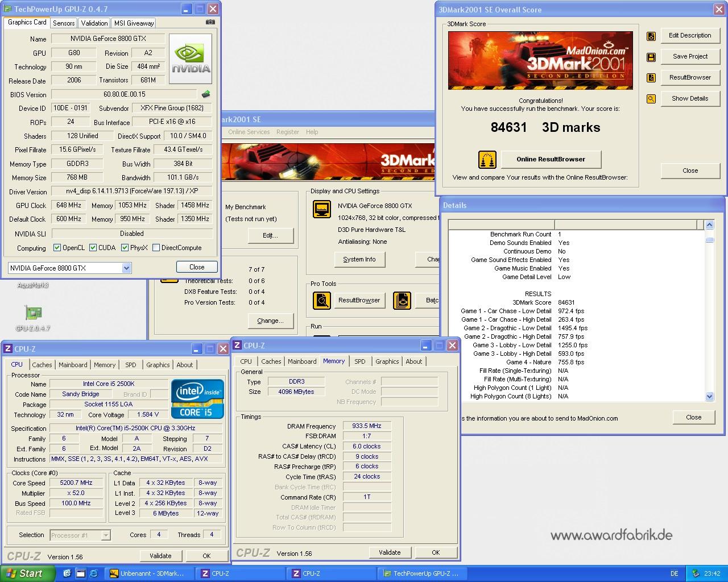Viewport: 728px width, 582px height.
Task: Click the Edit... button in 3DMark
Action: point(270,235)
